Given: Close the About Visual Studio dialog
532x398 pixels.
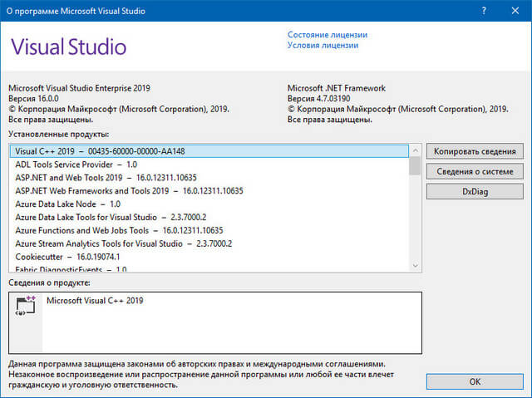Looking at the screenshot, I should tap(515, 10).
